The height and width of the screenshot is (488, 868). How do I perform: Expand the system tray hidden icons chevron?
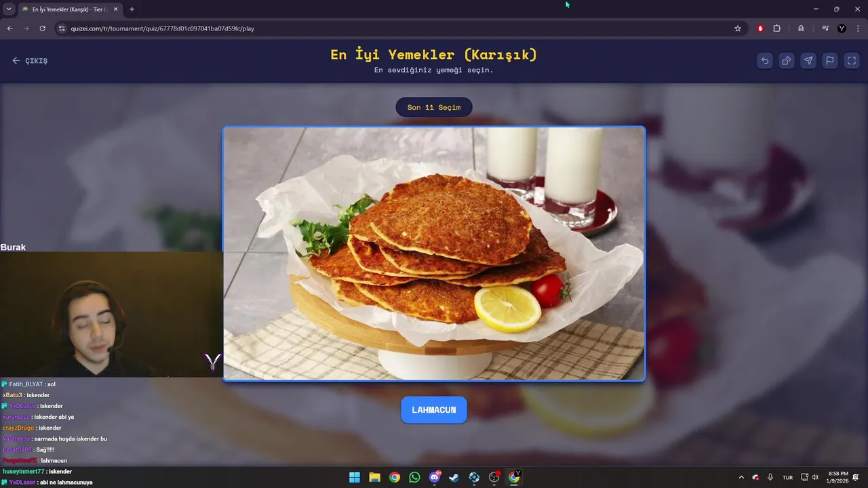click(741, 477)
